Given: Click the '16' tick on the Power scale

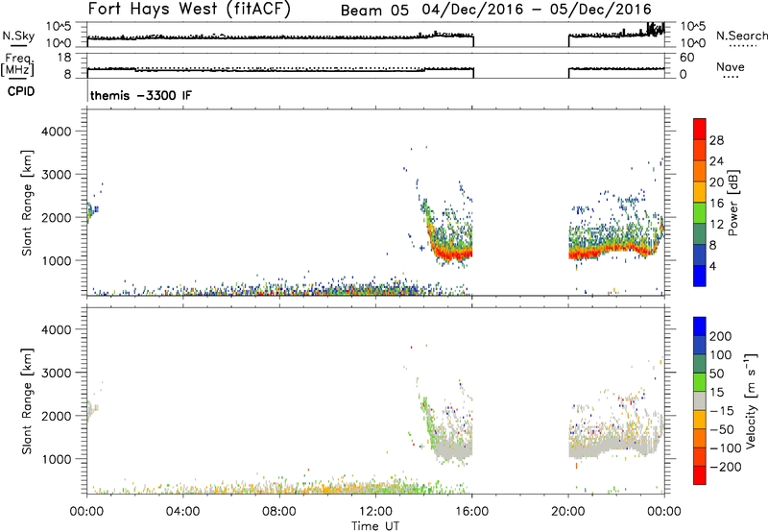Looking at the screenshot, I should click(716, 204).
